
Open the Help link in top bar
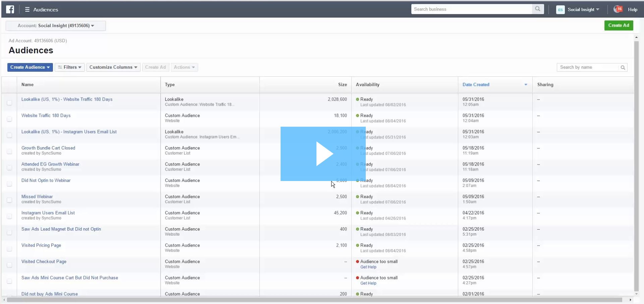pos(633,10)
